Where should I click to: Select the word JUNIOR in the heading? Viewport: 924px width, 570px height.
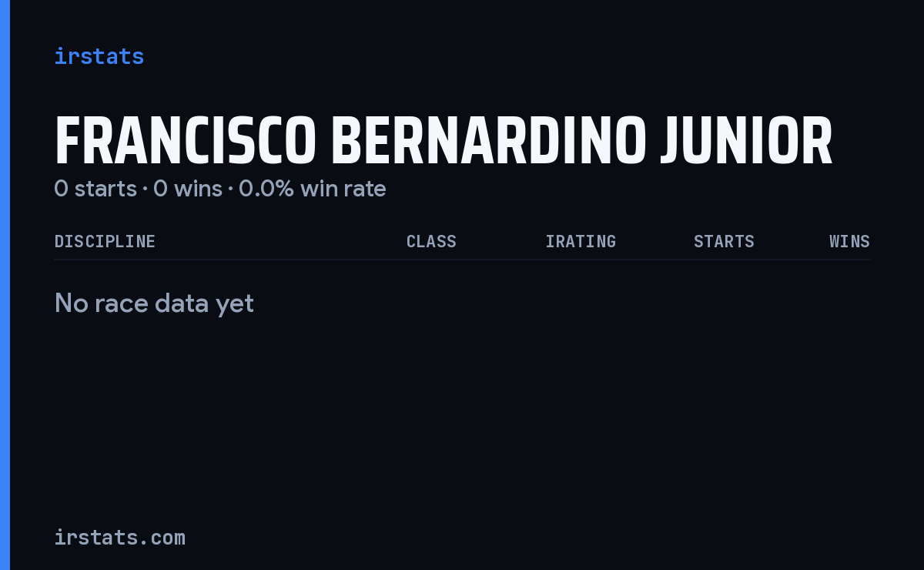pyautogui.click(x=747, y=142)
